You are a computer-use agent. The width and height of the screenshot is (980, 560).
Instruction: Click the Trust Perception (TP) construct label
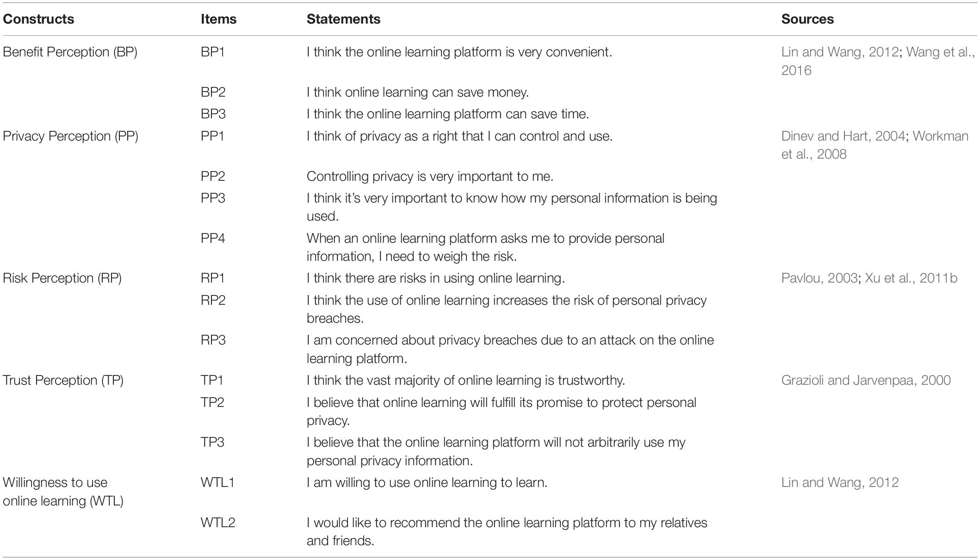click(x=63, y=380)
